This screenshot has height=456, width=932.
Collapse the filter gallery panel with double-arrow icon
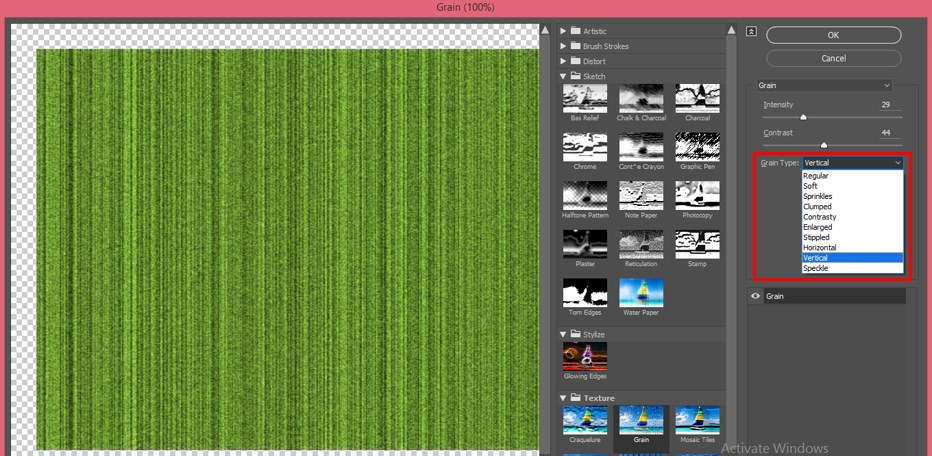(752, 31)
